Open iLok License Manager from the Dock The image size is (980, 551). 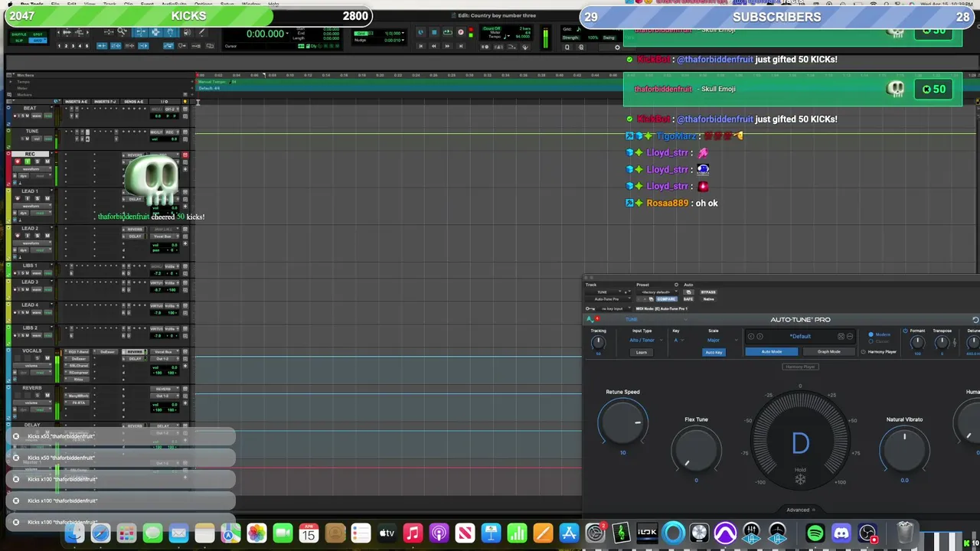pyautogui.click(x=647, y=533)
